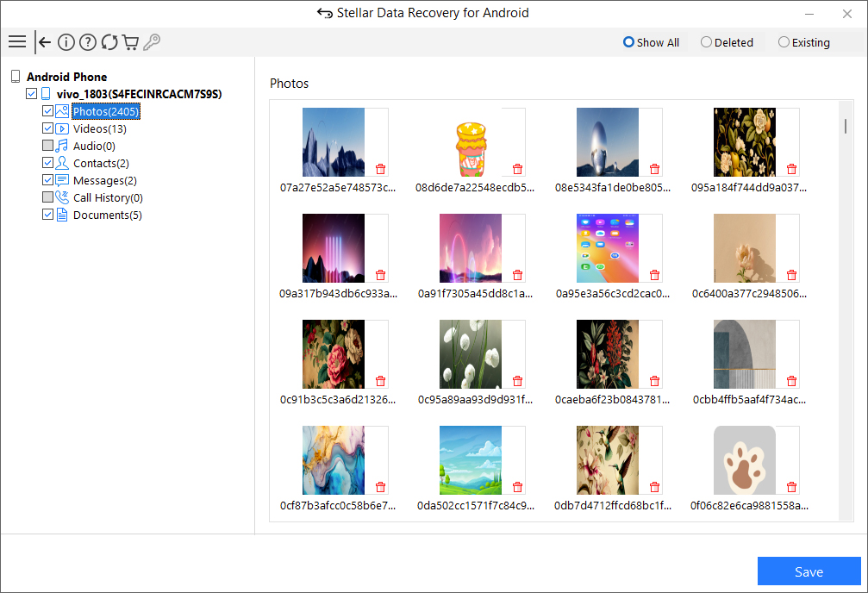This screenshot has height=593, width=868.
Task: Select the vivo_1803 device node
Action: point(139,94)
